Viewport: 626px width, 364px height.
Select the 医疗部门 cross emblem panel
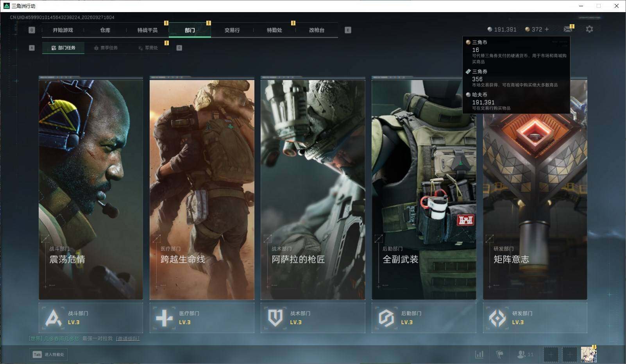point(202,318)
